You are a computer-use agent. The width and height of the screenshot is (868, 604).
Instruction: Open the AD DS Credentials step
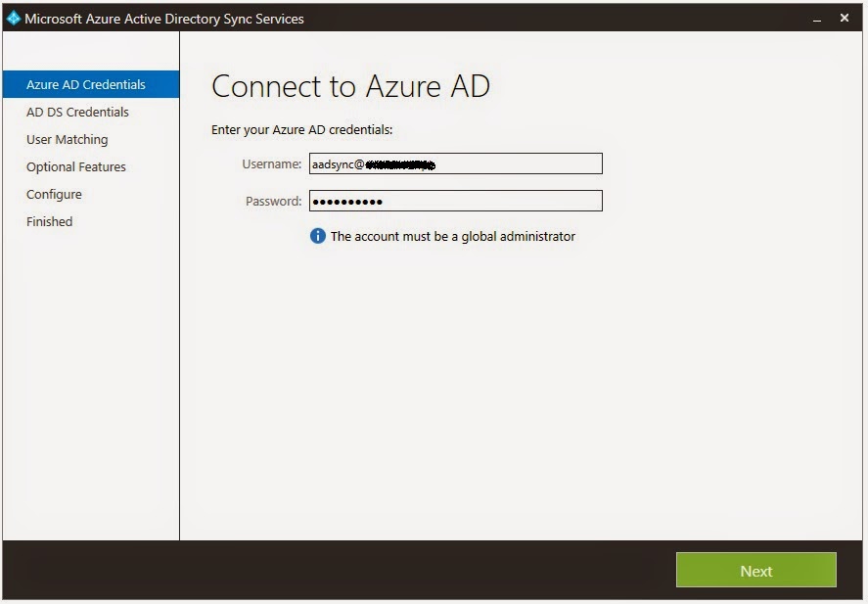pyautogui.click(x=77, y=112)
